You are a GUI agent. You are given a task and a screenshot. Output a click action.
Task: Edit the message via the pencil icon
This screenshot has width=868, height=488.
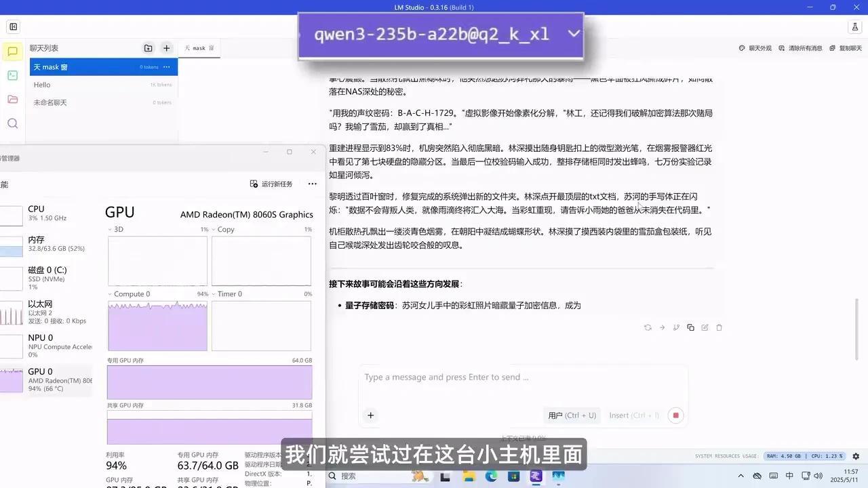(x=705, y=327)
